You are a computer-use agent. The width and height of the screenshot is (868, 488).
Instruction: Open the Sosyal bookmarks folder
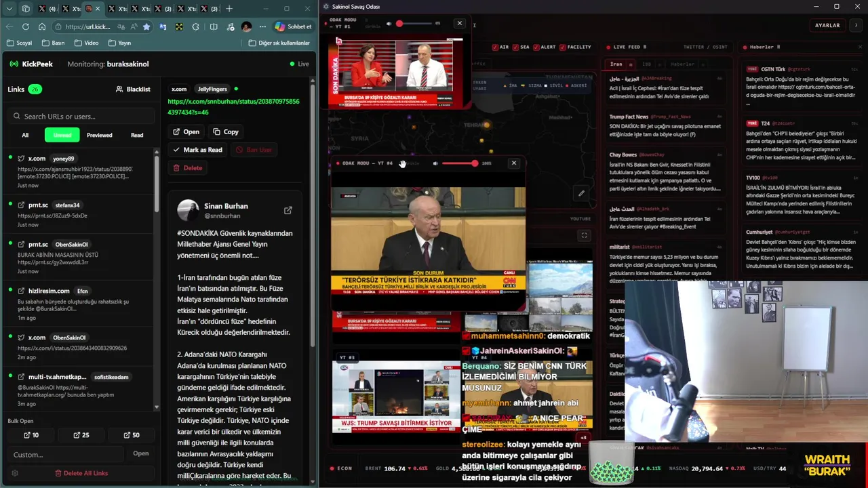click(19, 43)
